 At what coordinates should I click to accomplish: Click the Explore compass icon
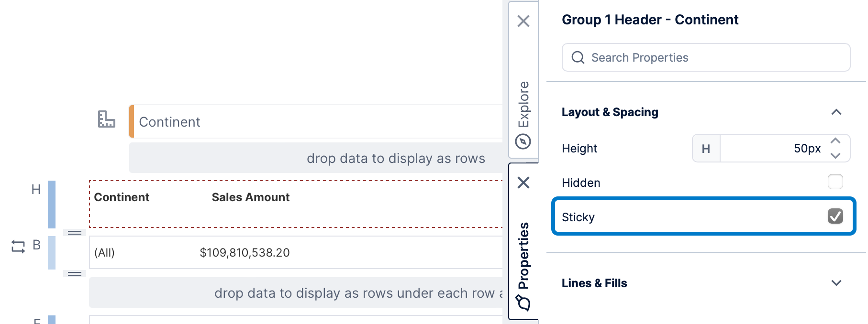tap(523, 141)
